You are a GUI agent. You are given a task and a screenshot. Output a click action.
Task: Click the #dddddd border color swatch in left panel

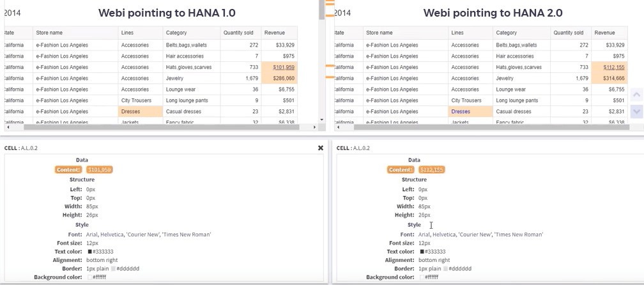pyautogui.click(x=113, y=268)
